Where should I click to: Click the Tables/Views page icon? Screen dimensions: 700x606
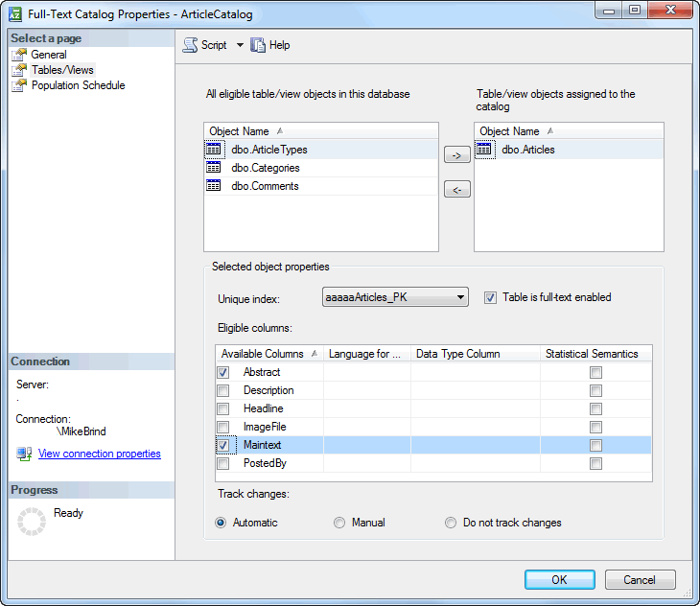click(19, 70)
